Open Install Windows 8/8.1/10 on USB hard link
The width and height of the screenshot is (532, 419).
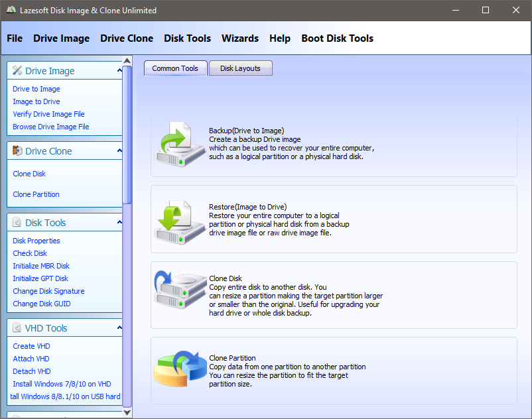tap(65, 396)
